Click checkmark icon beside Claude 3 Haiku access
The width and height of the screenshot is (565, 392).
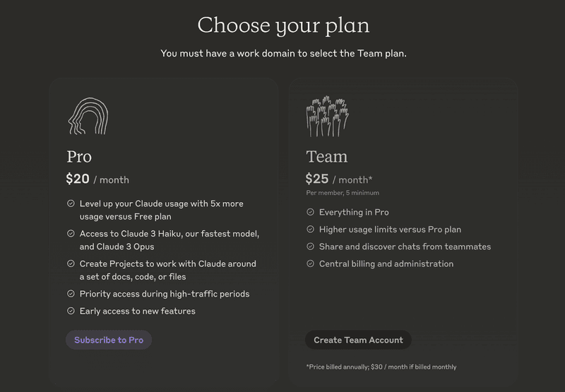pyautogui.click(x=71, y=234)
